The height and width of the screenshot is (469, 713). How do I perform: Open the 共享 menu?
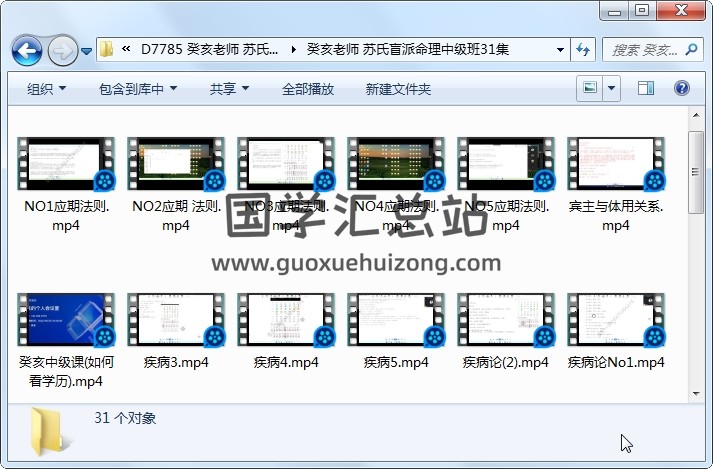[229, 89]
